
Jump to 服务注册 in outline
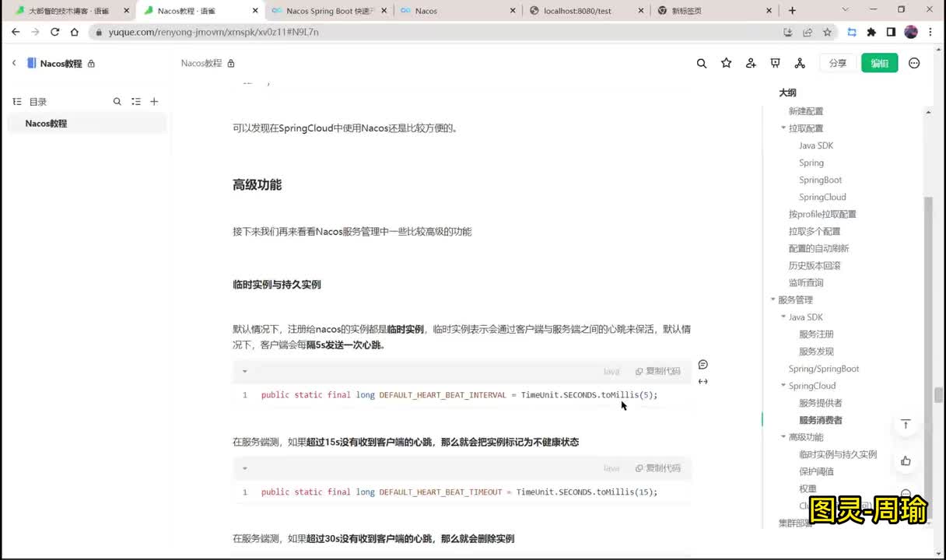pyautogui.click(x=816, y=334)
